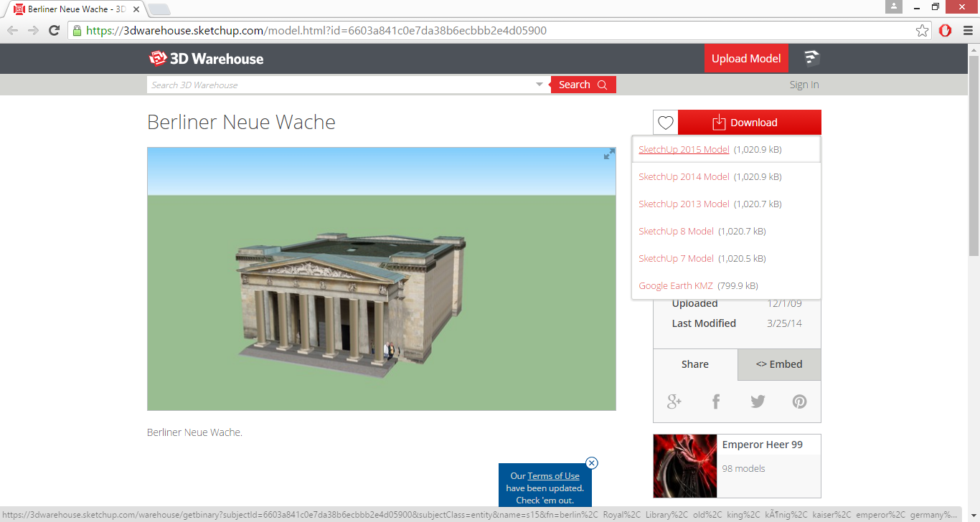Share the model on Facebook

(716, 402)
